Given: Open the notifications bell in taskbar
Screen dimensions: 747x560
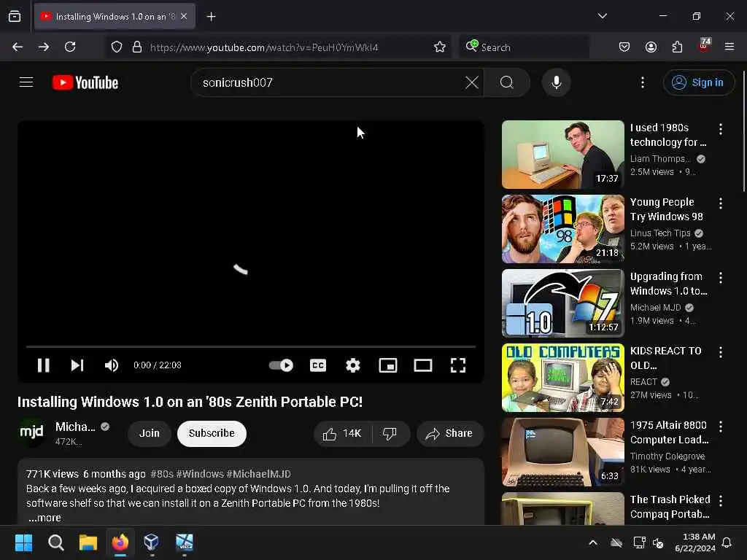Looking at the screenshot, I should [x=727, y=542].
